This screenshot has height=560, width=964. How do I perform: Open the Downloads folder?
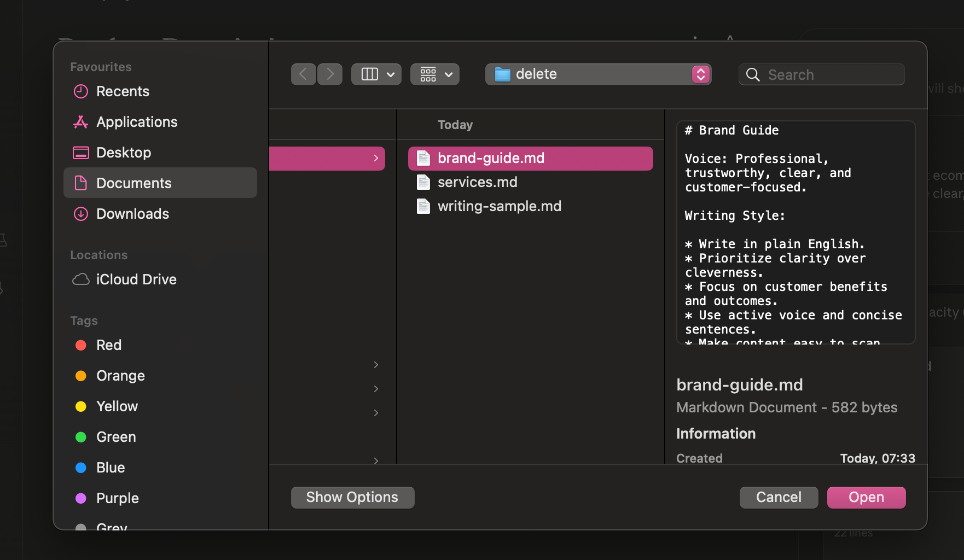click(160, 214)
